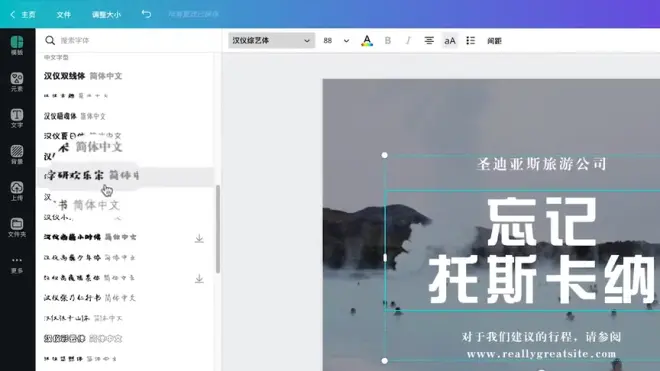This screenshot has width=660, height=371.
Task: Toggle italic formatting
Action: (408, 41)
